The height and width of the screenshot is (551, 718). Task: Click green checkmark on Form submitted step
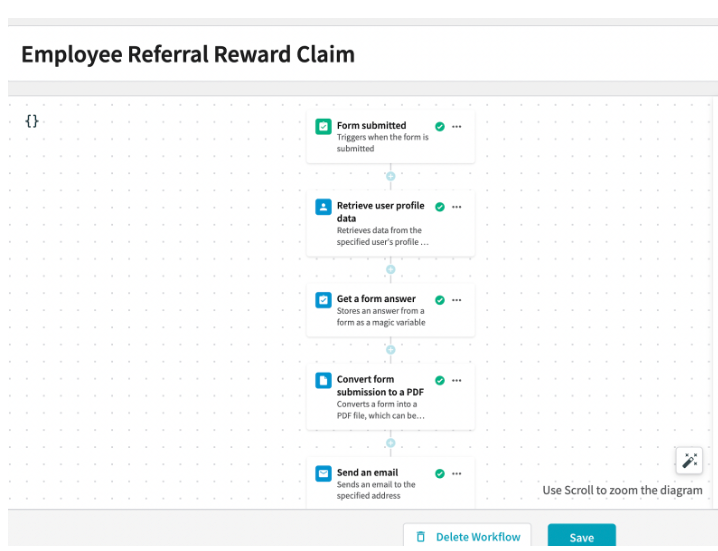coord(440,126)
